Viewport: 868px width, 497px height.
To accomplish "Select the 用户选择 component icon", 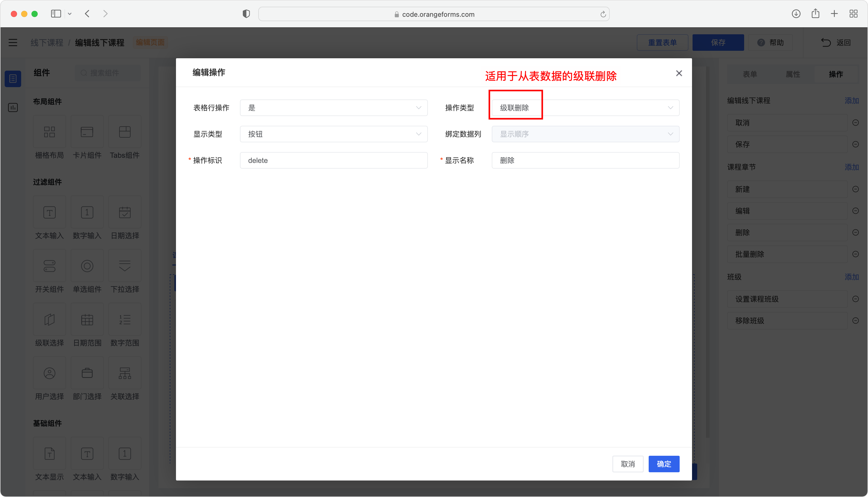I will click(x=49, y=373).
